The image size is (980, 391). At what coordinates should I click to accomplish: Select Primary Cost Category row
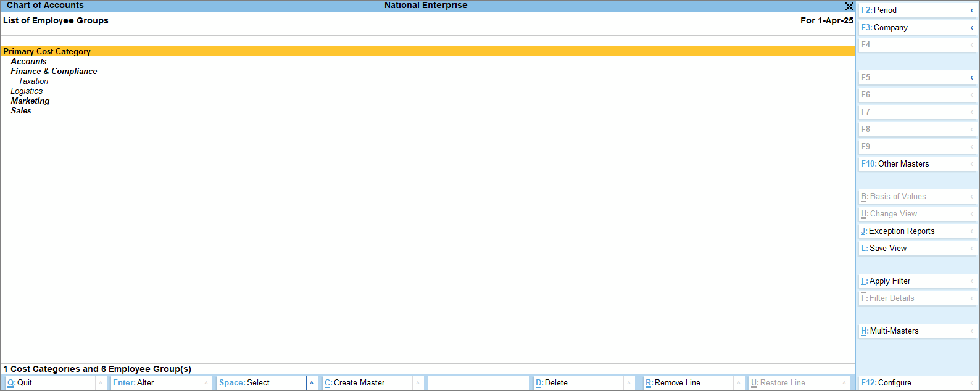point(47,52)
